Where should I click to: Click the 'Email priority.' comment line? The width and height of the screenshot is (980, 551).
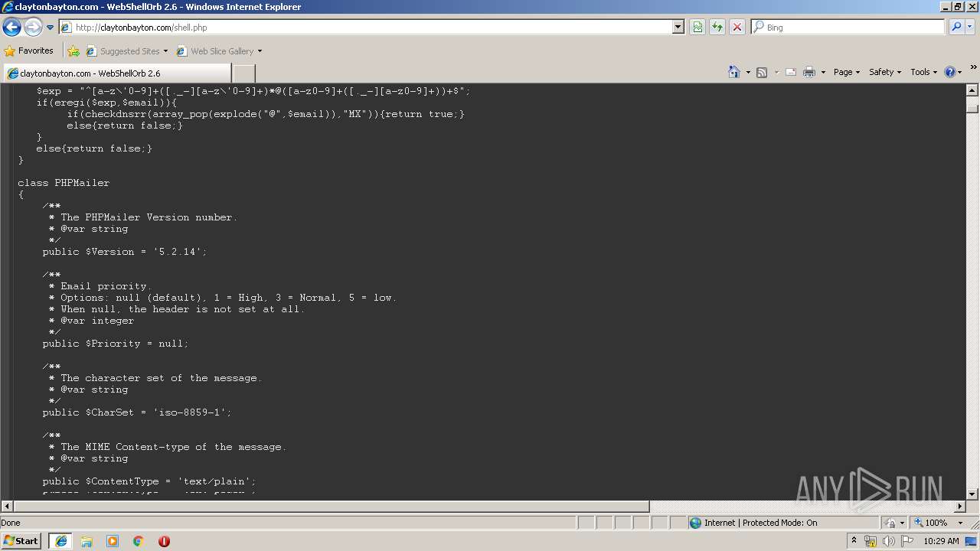pos(100,286)
